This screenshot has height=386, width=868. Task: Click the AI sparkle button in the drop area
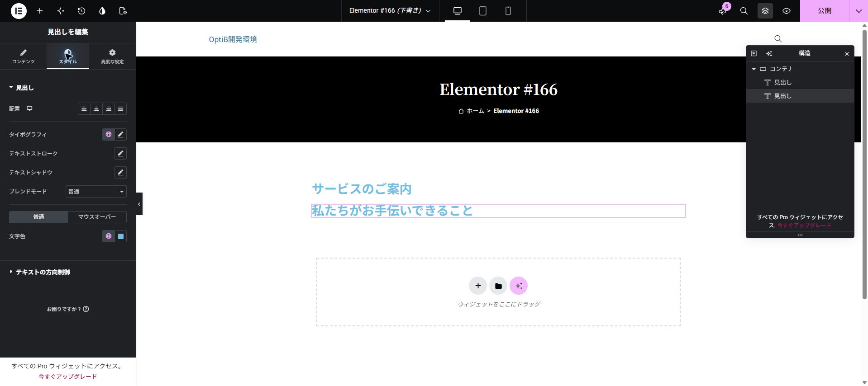(519, 286)
